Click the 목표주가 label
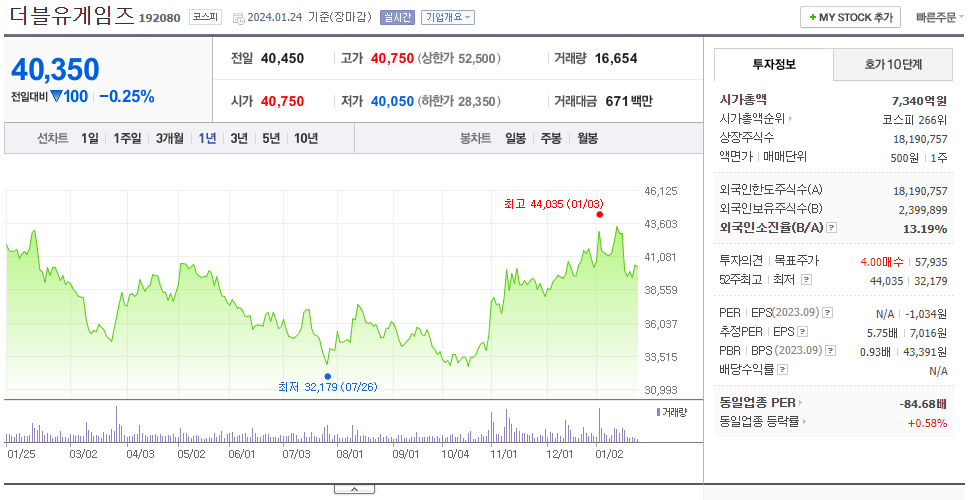 click(796, 260)
